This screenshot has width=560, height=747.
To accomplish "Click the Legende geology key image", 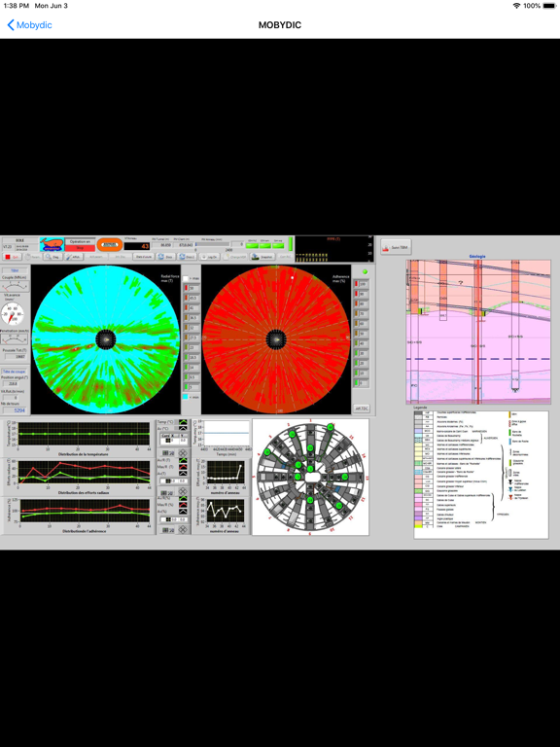I will point(481,474).
